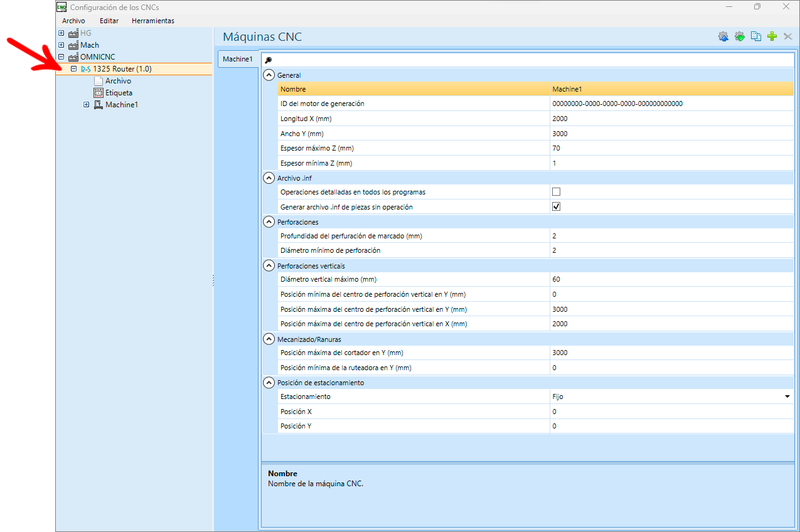Click the search key icon in filter box
800x532 pixels.
(268, 60)
